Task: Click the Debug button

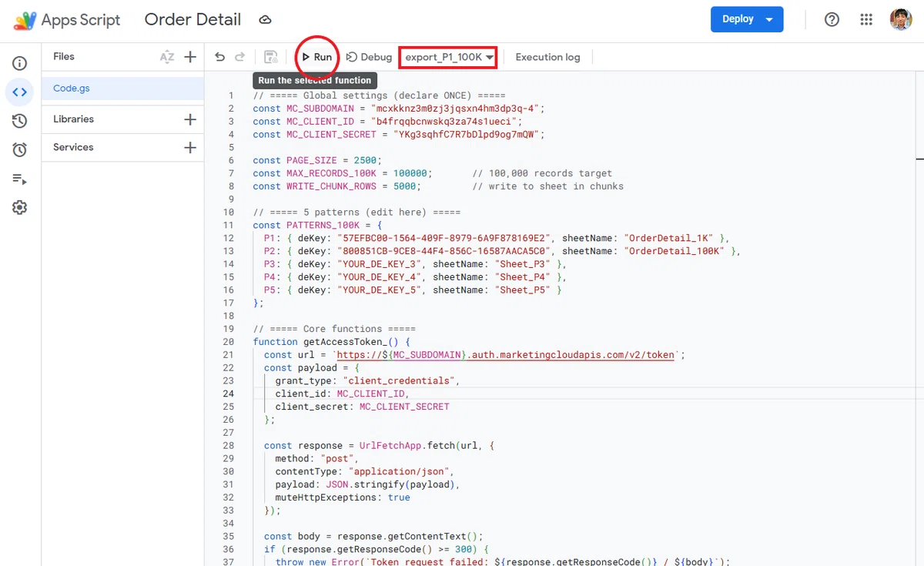Action: click(x=369, y=57)
